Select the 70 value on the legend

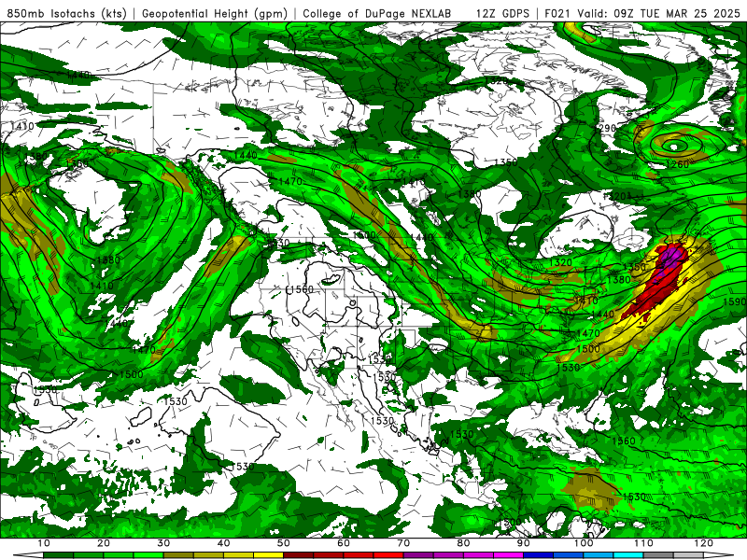403,543
